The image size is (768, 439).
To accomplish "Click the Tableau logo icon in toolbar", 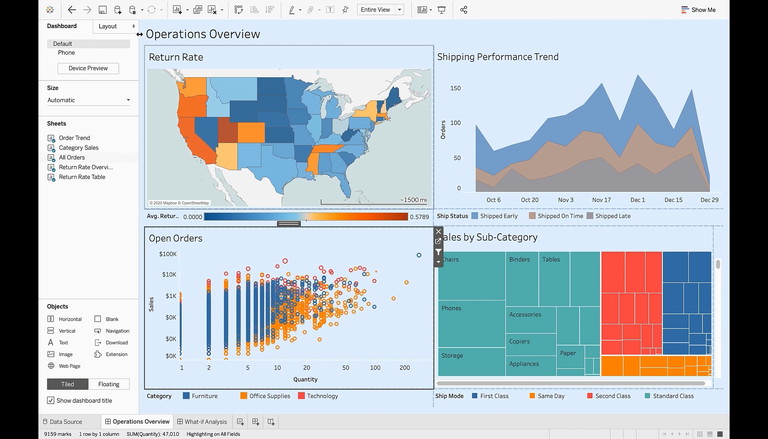I will [x=51, y=10].
